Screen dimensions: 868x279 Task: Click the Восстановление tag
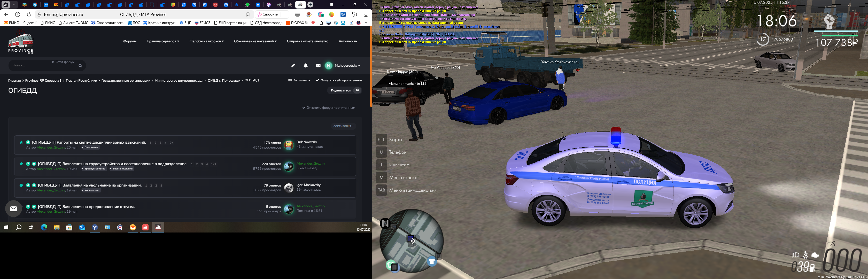121,169
